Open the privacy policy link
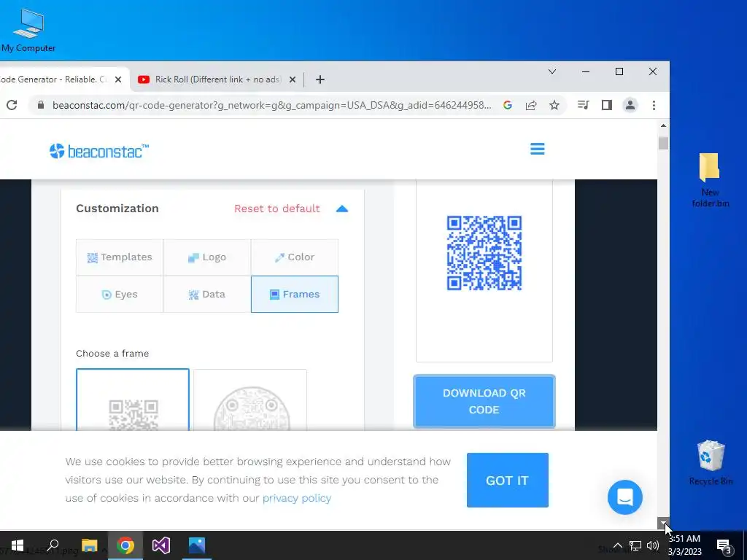 297,498
